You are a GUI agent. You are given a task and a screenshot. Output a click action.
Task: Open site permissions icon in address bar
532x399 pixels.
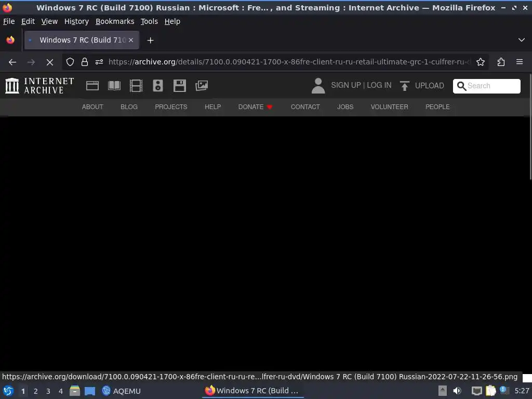[x=99, y=62]
